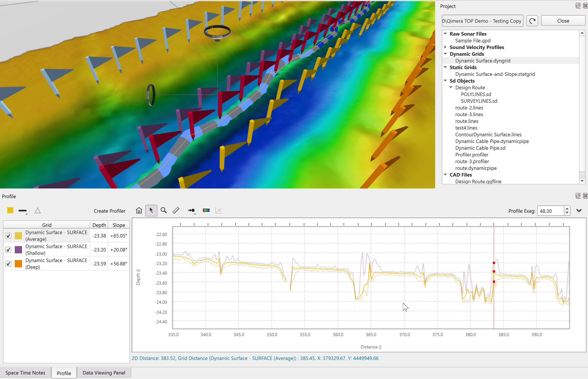This screenshot has width=588, height=379.
Task: Disable the SURFACE (Deep) grid checkbox
Action: (8, 264)
